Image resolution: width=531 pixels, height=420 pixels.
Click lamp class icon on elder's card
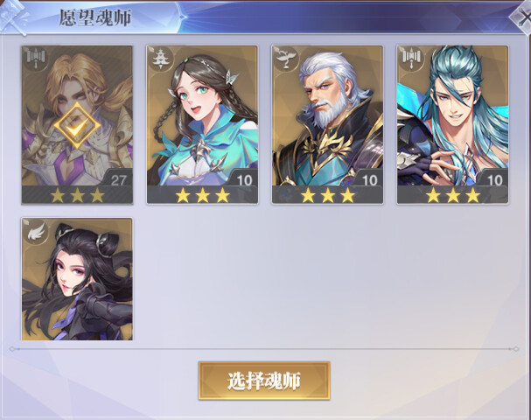click(x=285, y=59)
